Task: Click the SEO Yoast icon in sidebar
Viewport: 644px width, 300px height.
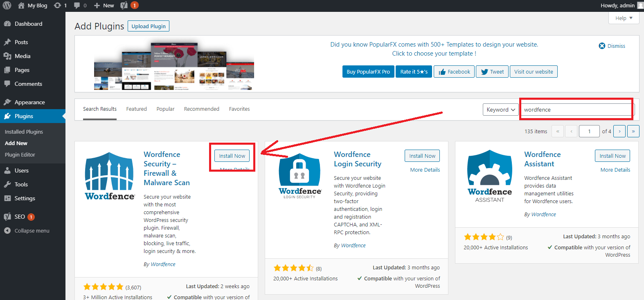Action: (x=7, y=217)
